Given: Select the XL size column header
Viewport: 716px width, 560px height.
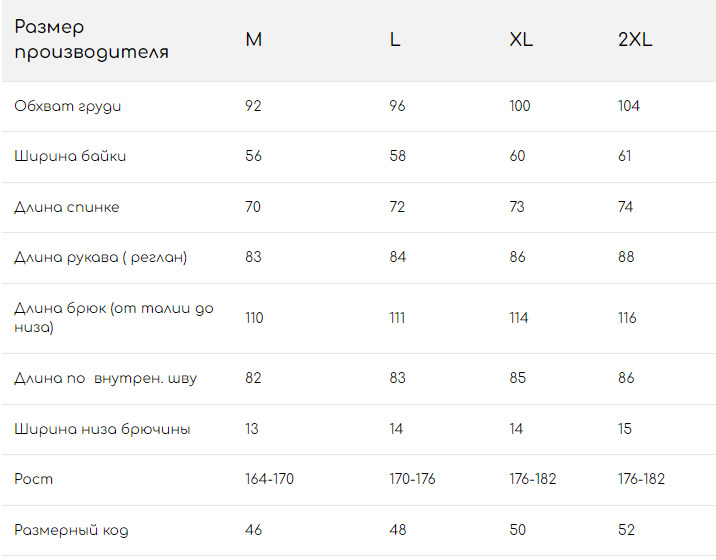Looking at the screenshot, I should coord(521,40).
